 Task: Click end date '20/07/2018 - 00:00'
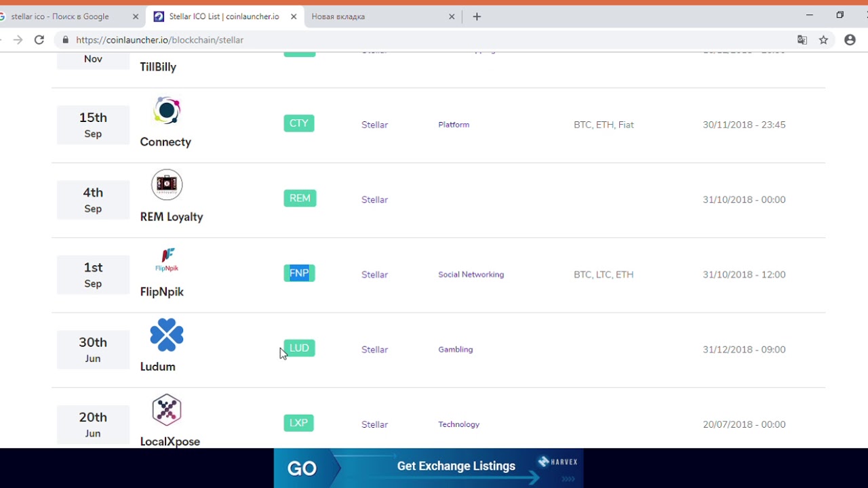744,424
